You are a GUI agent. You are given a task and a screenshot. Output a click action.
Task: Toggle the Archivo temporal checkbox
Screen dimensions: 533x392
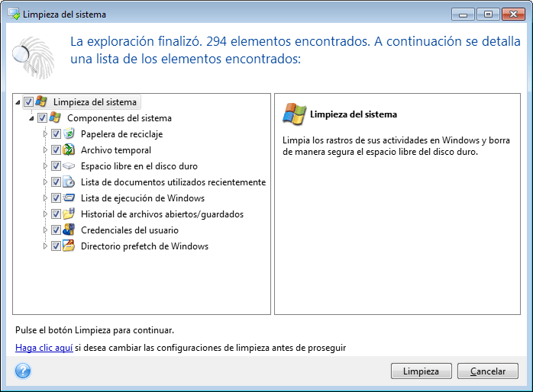coord(56,150)
